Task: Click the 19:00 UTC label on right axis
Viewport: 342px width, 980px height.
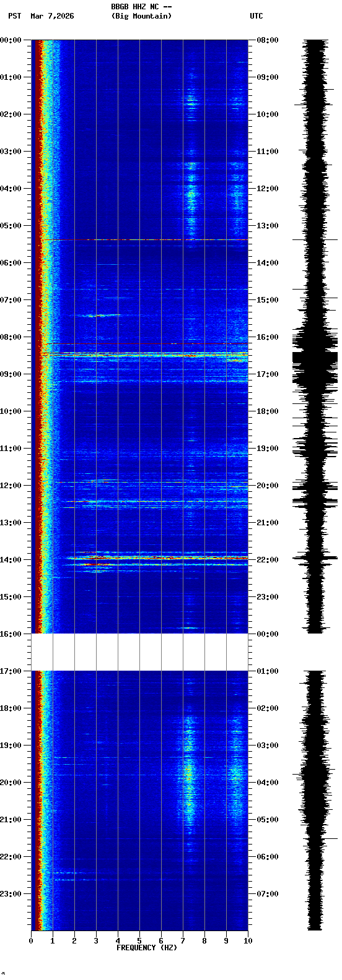Action: (x=268, y=449)
